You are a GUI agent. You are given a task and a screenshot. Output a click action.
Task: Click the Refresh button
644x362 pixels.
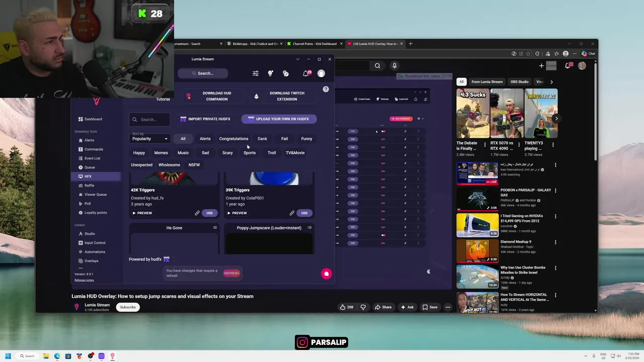(x=231, y=273)
